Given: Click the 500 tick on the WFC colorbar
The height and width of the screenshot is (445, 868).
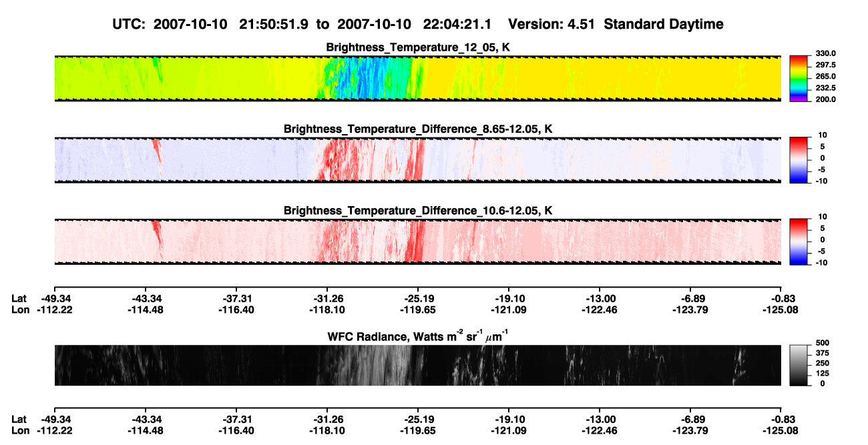Looking at the screenshot, I should (821, 342).
